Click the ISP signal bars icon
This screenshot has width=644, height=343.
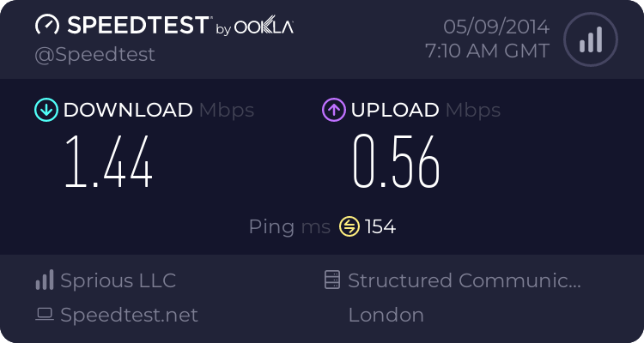(x=45, y=280)
